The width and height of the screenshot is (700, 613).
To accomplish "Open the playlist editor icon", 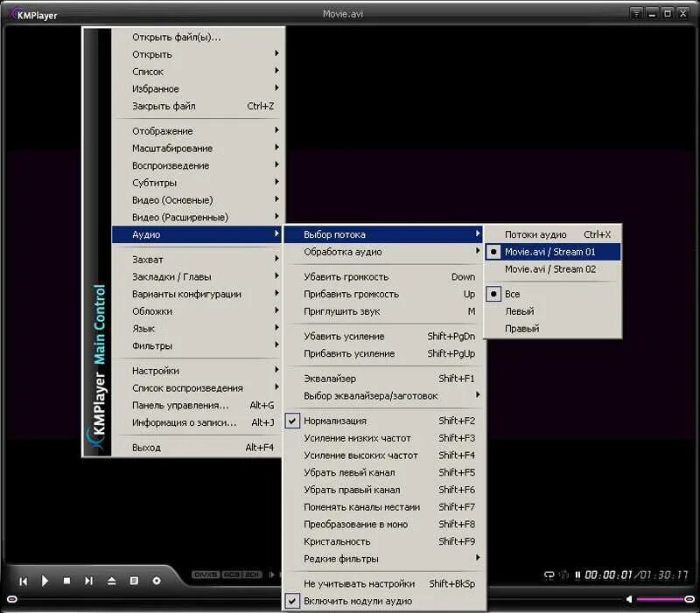I will [134, 581].
